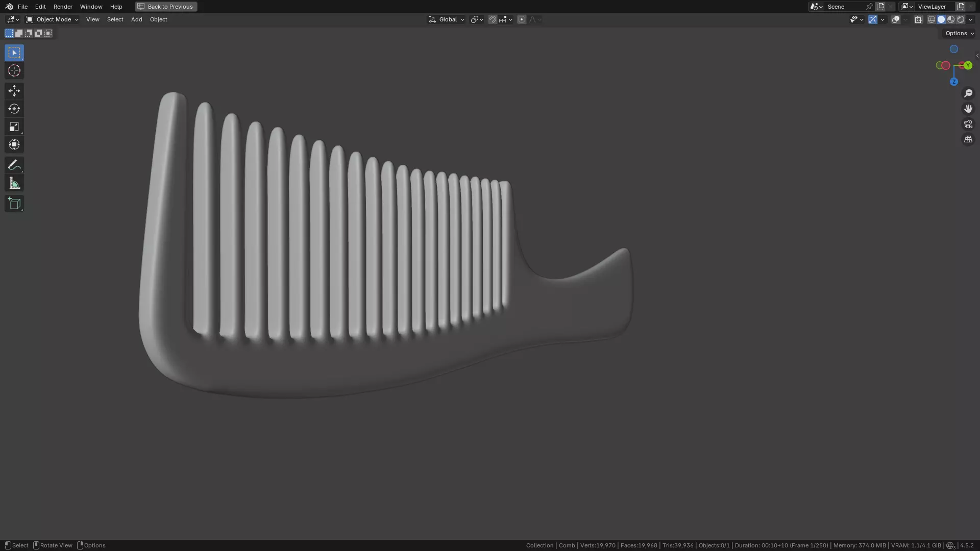The image size is (980, 551).
Task: Toggle viewport gizmos display
Action: [873, 19]
